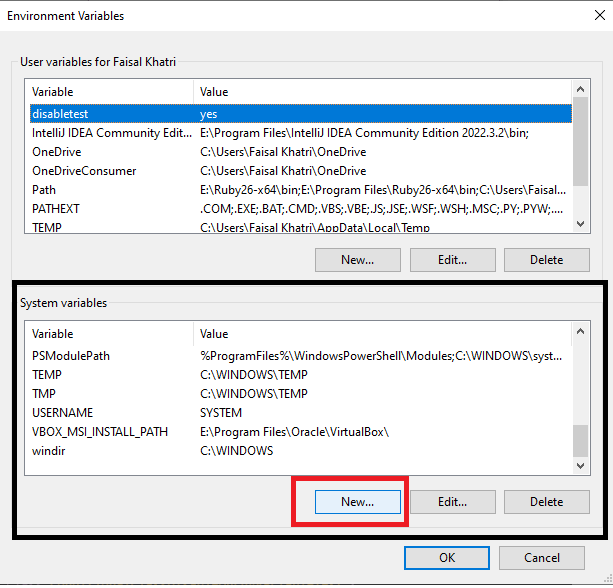
Task: Click Variable column header in System variables
Action: [x=109, y=334]
